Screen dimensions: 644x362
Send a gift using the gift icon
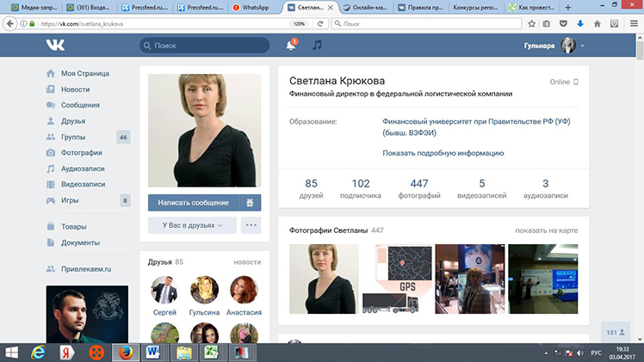(251, 202)
